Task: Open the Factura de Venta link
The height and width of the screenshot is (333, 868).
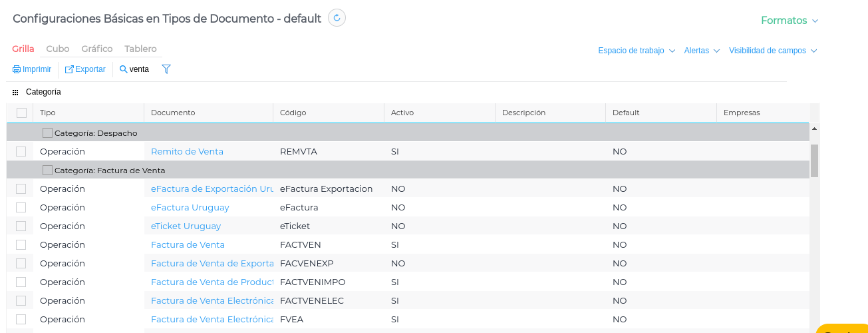Action: point(188,245)
